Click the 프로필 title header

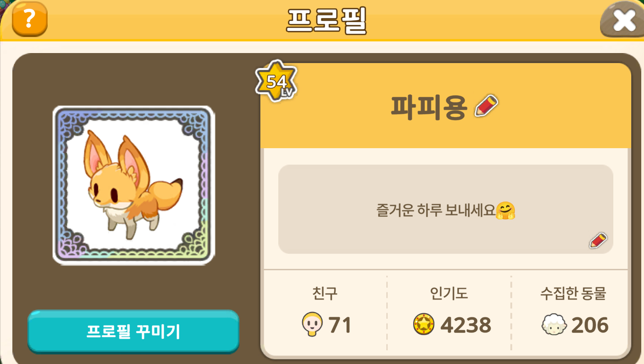click(326, 21)
